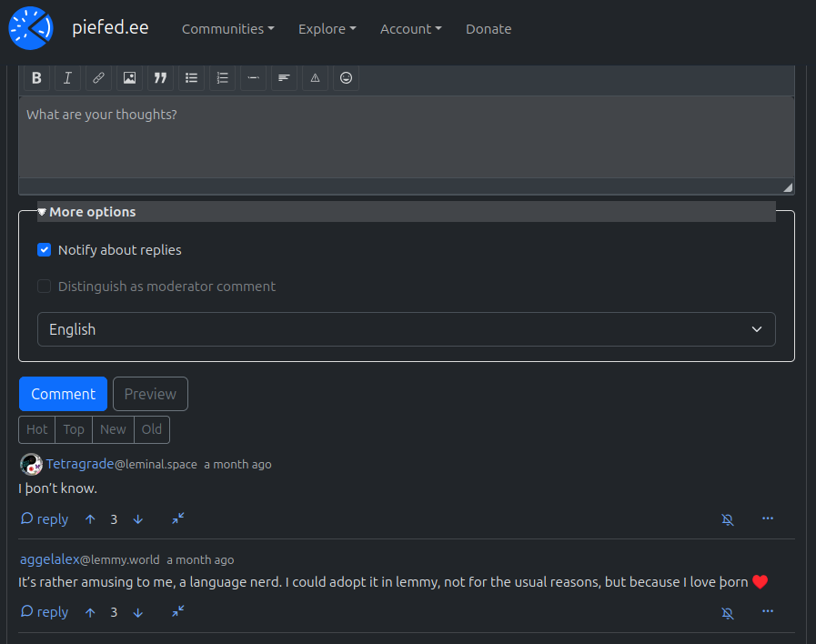816x644 pixels.
Task: Insert a numbered list
Action: [222, 78]
